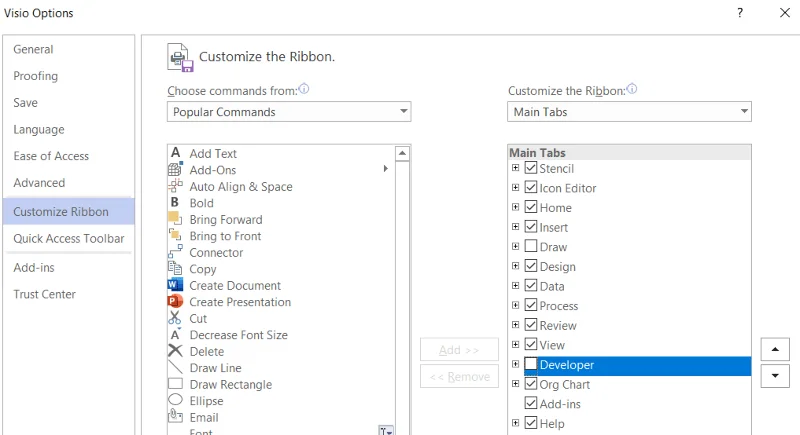Click the Bring to Front icon
Image resolution: width=800 pixels, height=435 pixels.
[175, 235]
